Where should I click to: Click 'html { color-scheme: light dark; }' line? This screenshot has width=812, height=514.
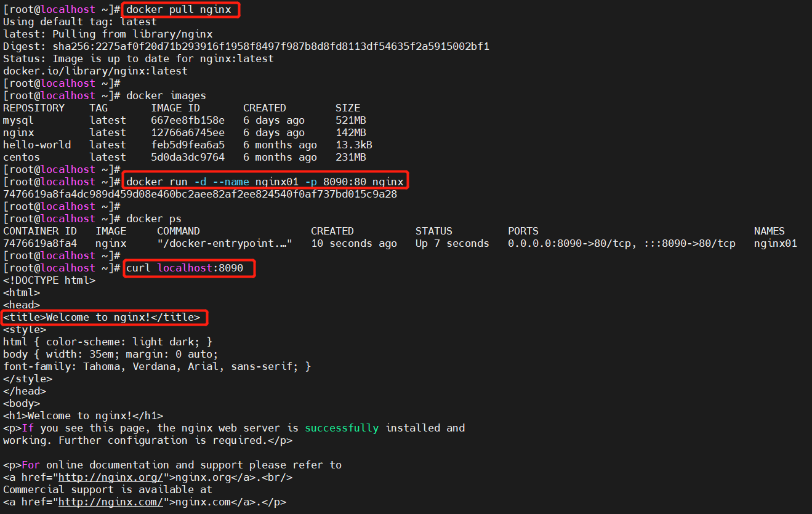pos(108,342)
